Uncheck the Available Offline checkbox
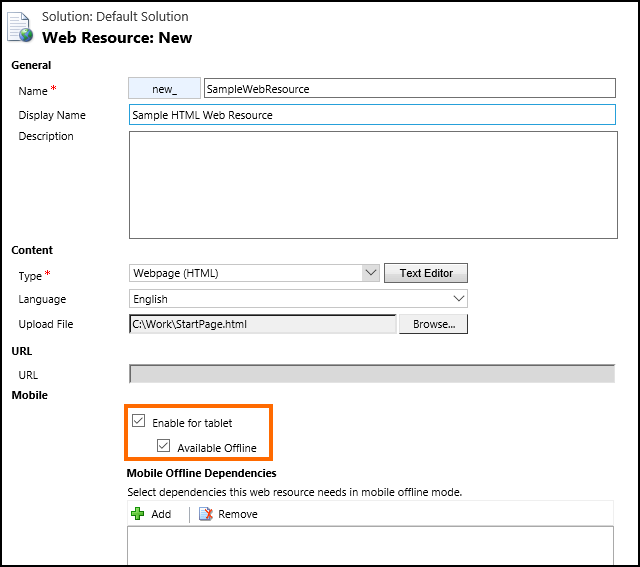 point(163,445)
